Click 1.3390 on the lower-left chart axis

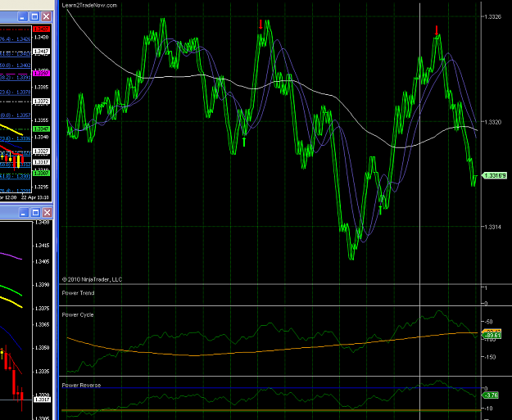point(43,285)
